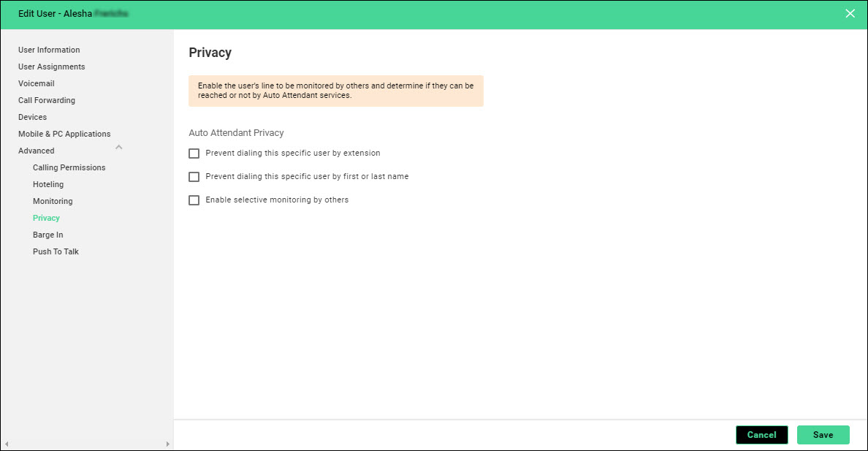Save the privacy settings
This screenshot has width=868, height=451.
point(823,435)
